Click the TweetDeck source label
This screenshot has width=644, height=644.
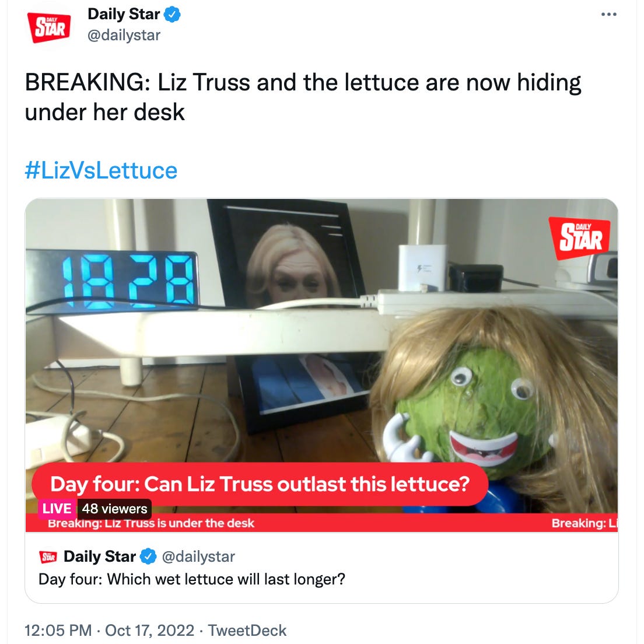coord(247,630)
